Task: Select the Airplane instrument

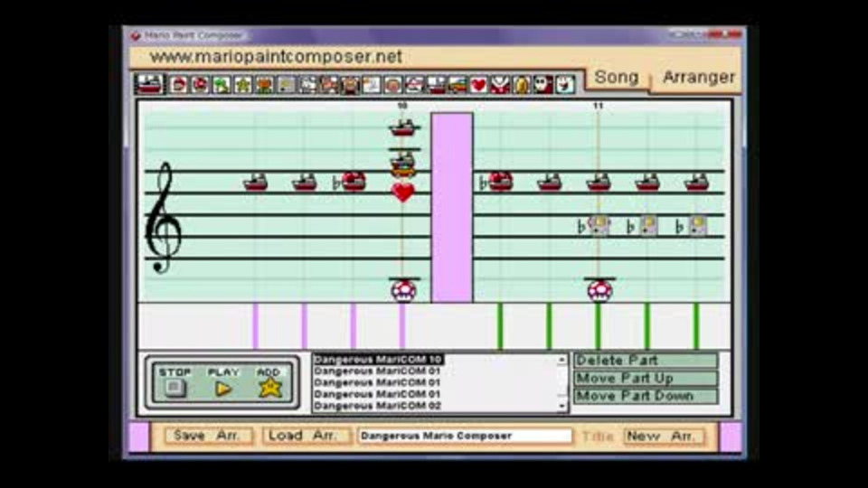Action: pos(414,85)
